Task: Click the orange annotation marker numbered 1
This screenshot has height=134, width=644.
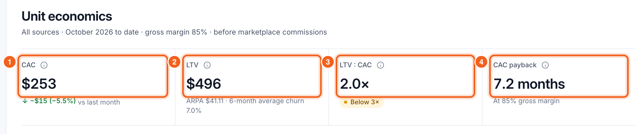Action: tap(10, 62)
